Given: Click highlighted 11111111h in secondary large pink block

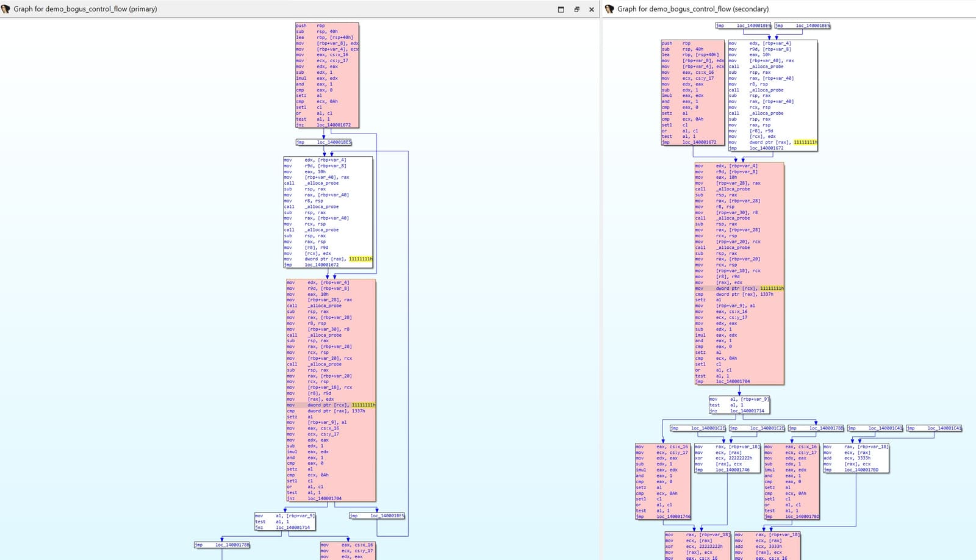Looking at the screenshot, I should (772, 289).
